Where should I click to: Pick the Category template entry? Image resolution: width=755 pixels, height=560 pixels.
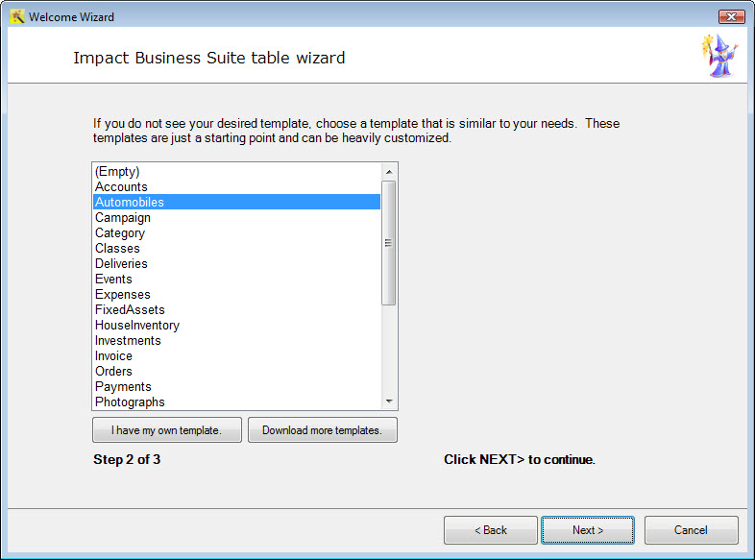236,233
